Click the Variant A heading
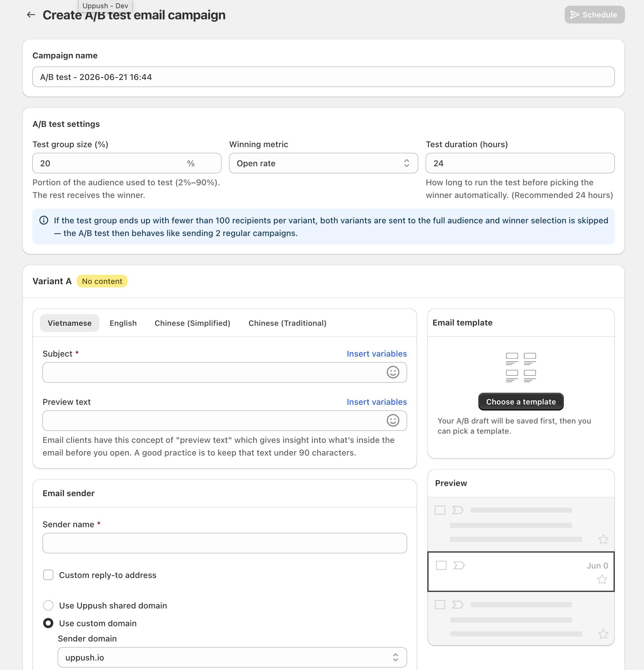Screen dimensions: 644x670 click(52, 281)
